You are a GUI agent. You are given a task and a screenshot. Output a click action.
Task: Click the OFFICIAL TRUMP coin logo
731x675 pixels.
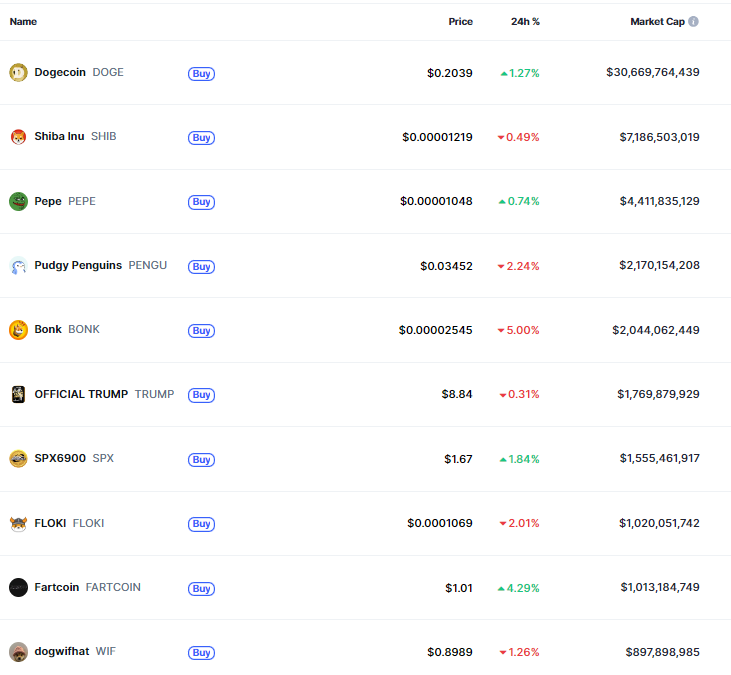pos(18,394)
